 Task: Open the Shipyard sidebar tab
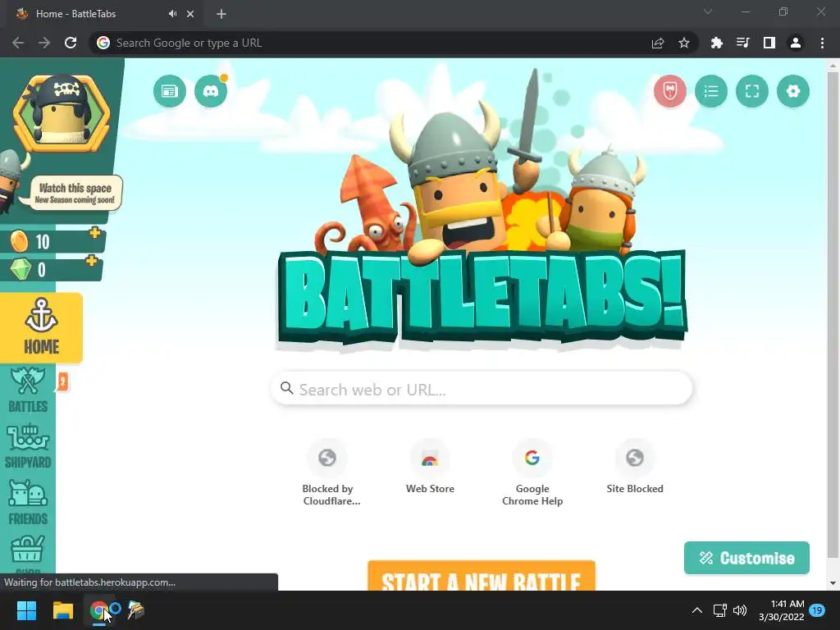point(28,446)
